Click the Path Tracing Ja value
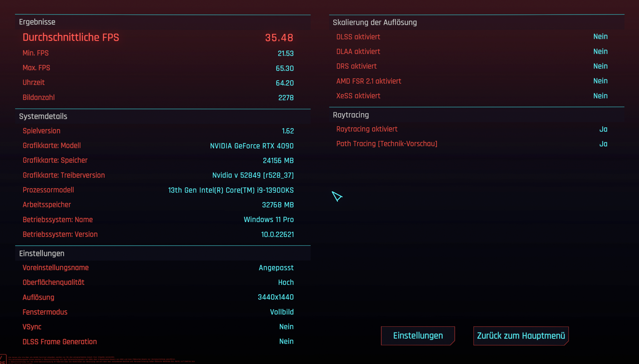 pyautogui.click(x=603, y=144)
